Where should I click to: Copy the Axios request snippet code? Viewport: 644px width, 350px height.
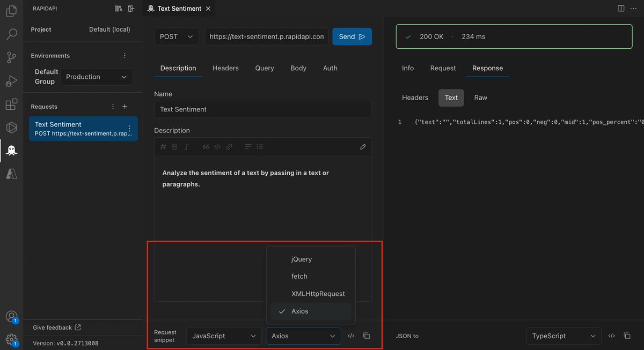pyautogui.click(x=367, y=336)
